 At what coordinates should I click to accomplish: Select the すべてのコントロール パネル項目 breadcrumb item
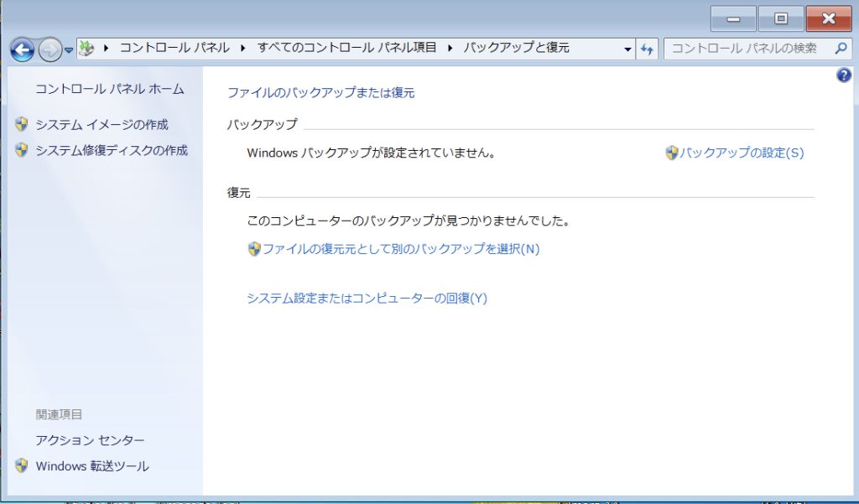click(x=346, y=48)
